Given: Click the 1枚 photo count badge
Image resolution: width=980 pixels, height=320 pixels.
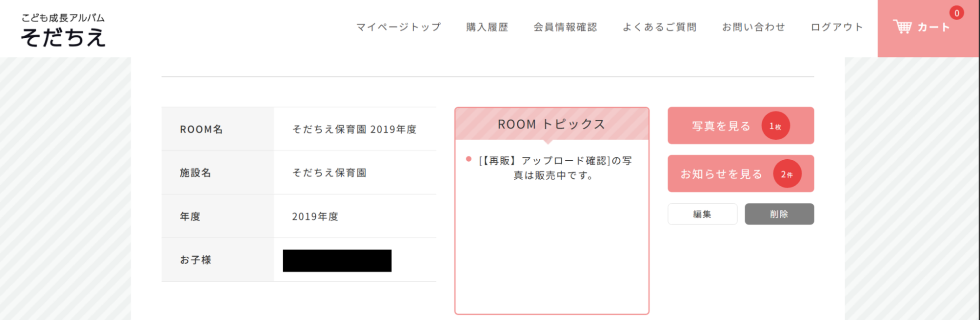Looking at the screenshot, I should (775, 126).
